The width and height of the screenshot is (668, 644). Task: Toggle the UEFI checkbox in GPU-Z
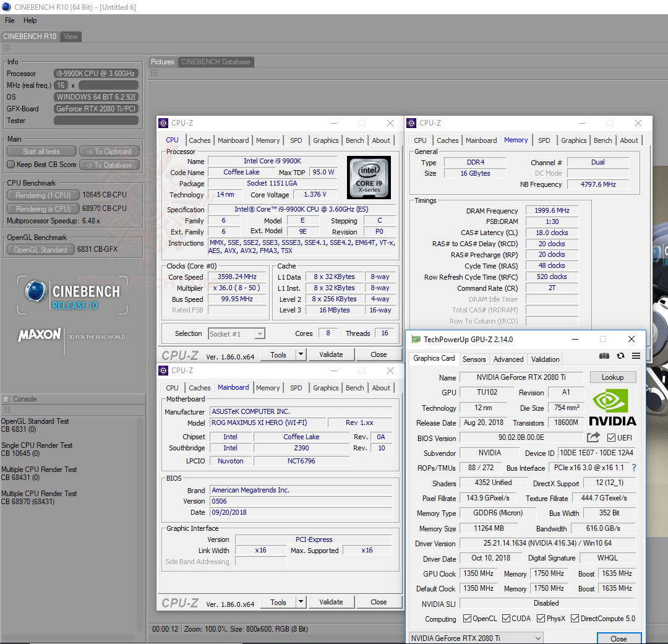(x=611, y=438)
